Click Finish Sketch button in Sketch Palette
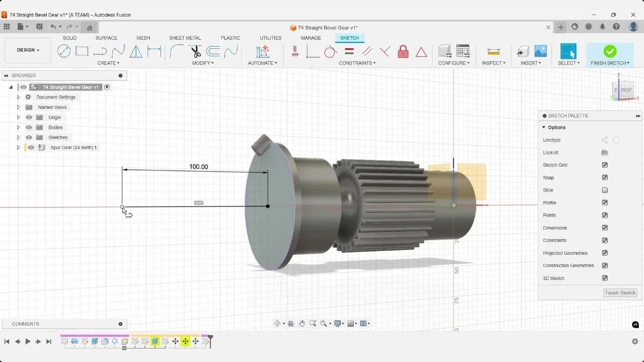The width and height of the screenshot is (644, 362). click(620, 293)
